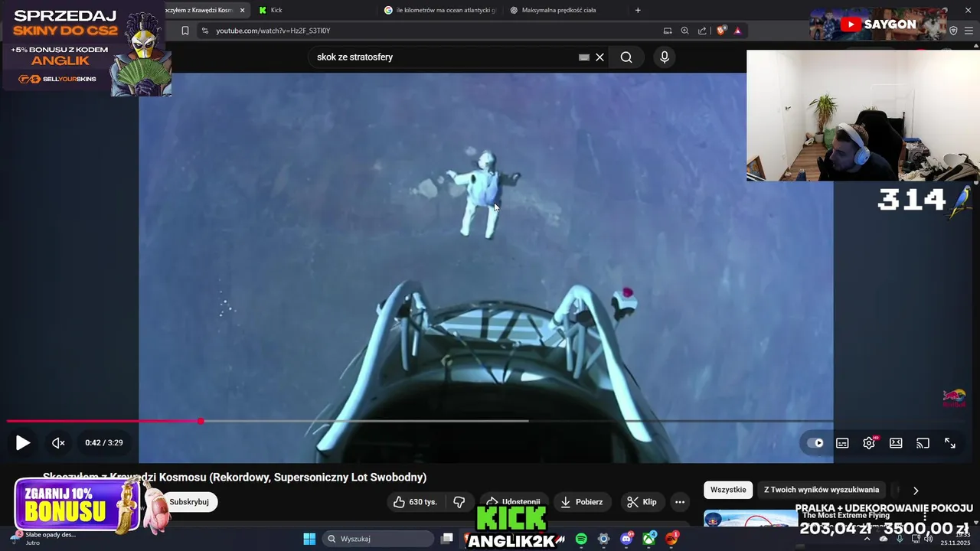Switch to theater mode
This screenshot has height=551, width=980.
896,443
